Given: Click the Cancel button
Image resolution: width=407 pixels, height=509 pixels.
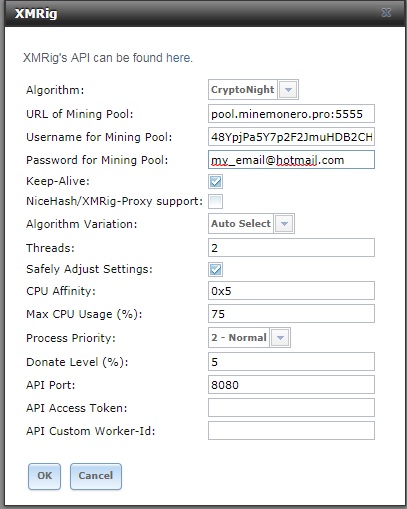Looking at the screenshot, I should click(x=96, y=476).
